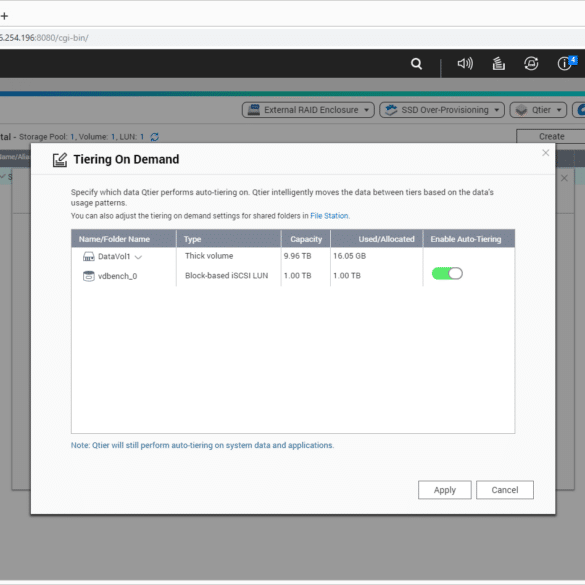The image size is (585, 585).
Task: Open external devices icon in top bar
Action: coord(531,63)
